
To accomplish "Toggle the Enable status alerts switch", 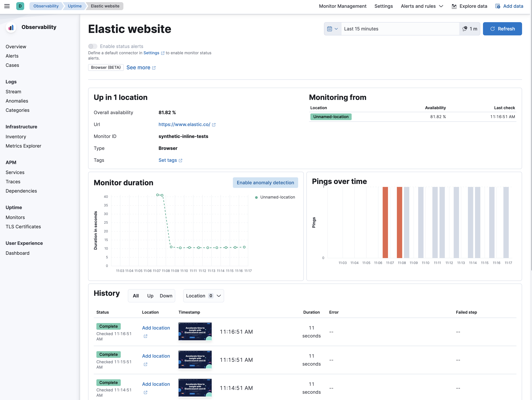I will pos(93,46).
